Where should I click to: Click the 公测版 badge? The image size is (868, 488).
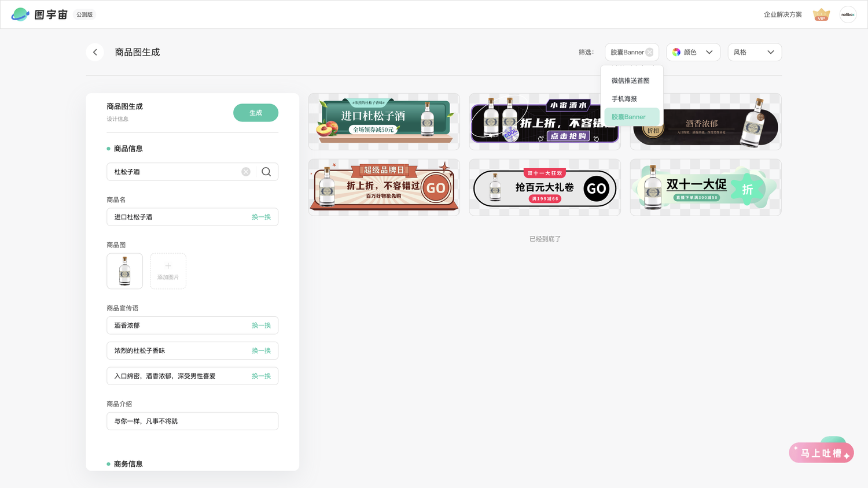pyautogui.click(x=84, y=14)
